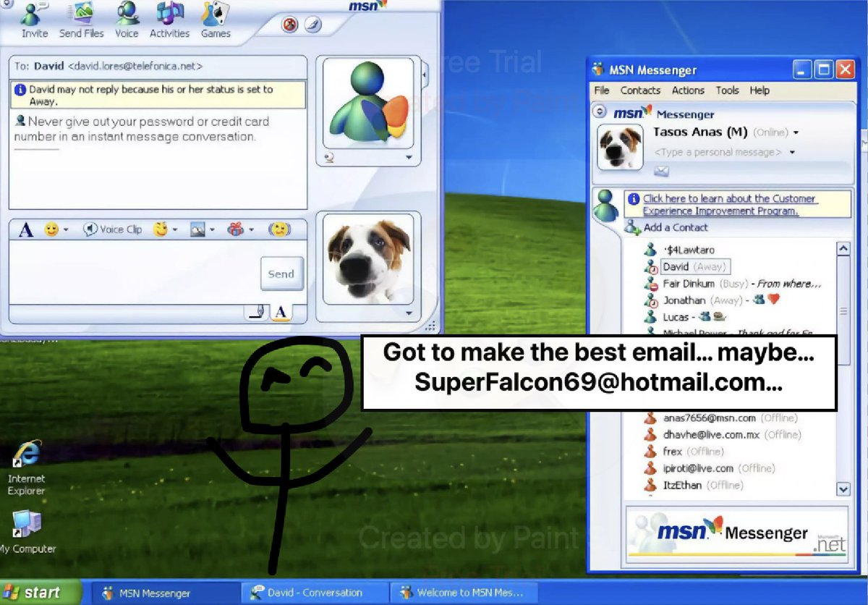Click Add a Contact text
Viewport: 868px width, 605px height.
[676, 227]
